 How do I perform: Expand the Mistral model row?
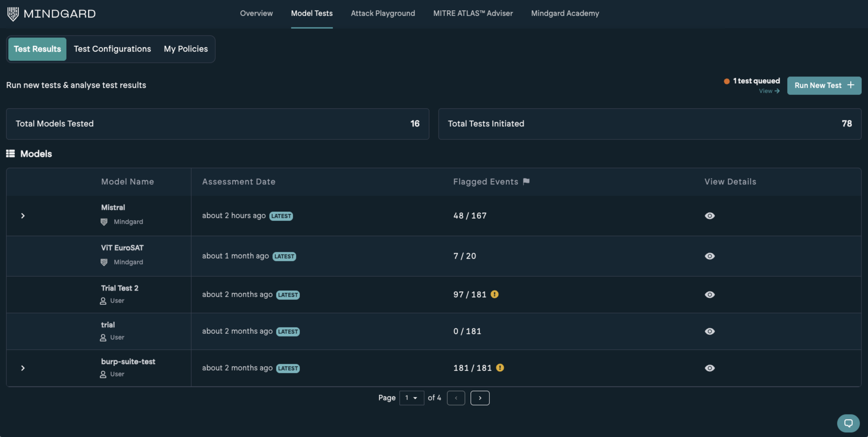[x=23, y=216]
